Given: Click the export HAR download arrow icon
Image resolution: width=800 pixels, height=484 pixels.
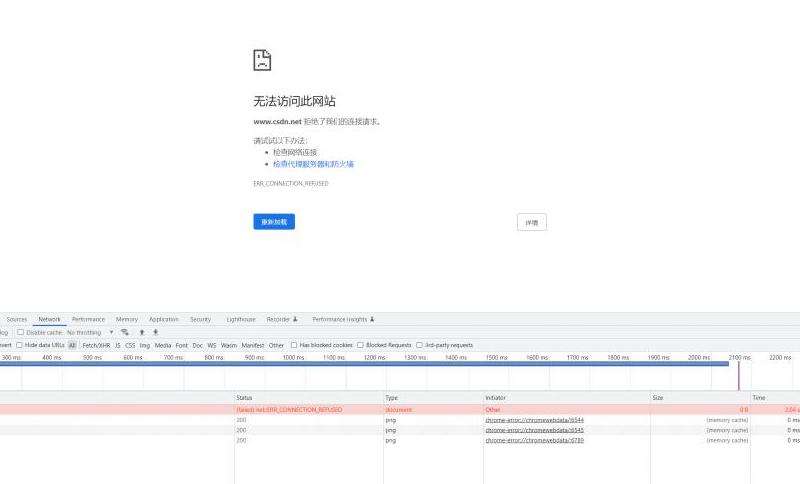Looking at the screenshot, I should pyautogui.click(x=156, y=332).
